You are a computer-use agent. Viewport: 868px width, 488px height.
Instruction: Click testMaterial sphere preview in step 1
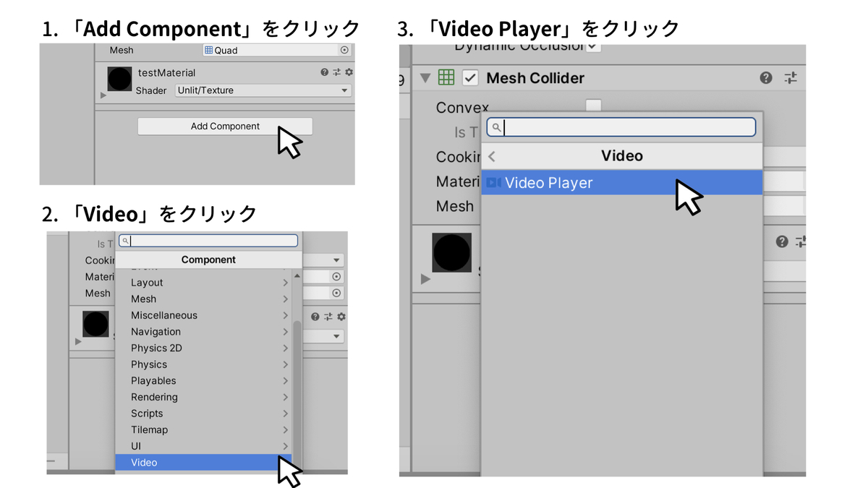click(119, 79)
